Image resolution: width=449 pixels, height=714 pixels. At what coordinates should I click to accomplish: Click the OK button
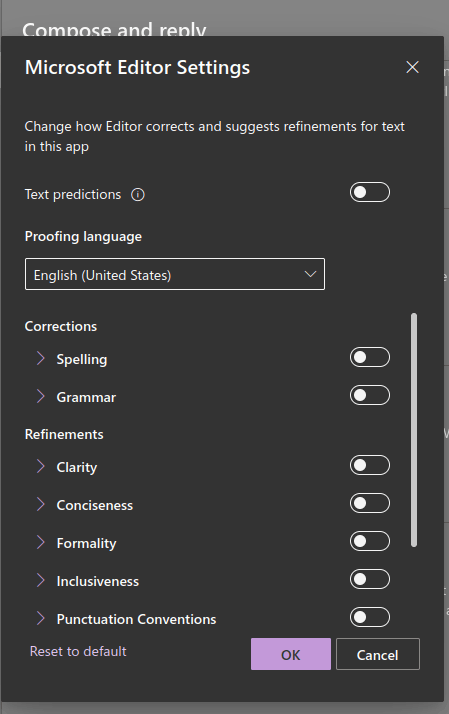pos(291,654)
